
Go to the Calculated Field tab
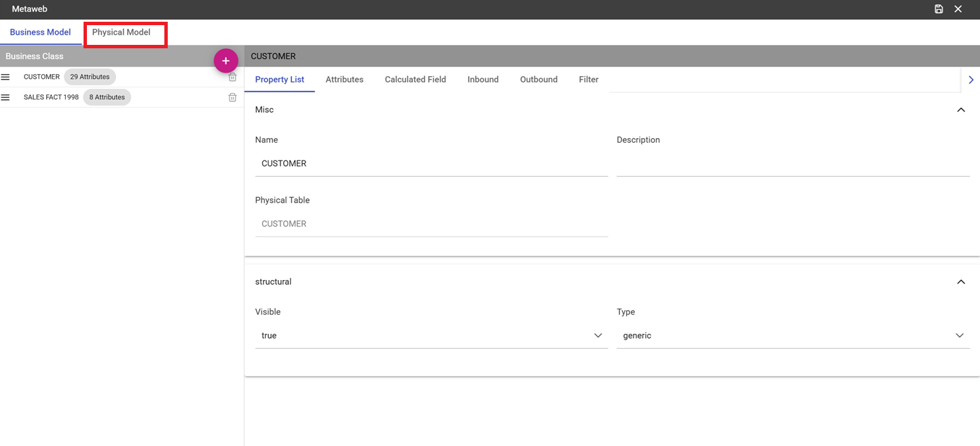tap(416, 80)
